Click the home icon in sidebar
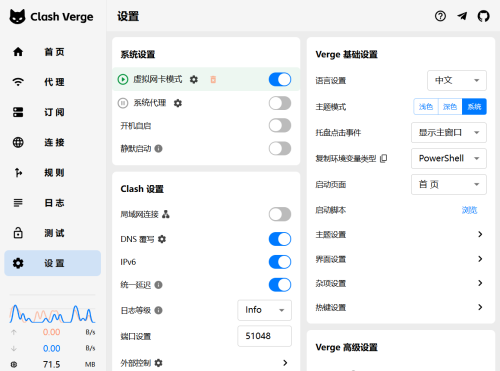Viewport: 500px width, 371px height. [18, 52]
